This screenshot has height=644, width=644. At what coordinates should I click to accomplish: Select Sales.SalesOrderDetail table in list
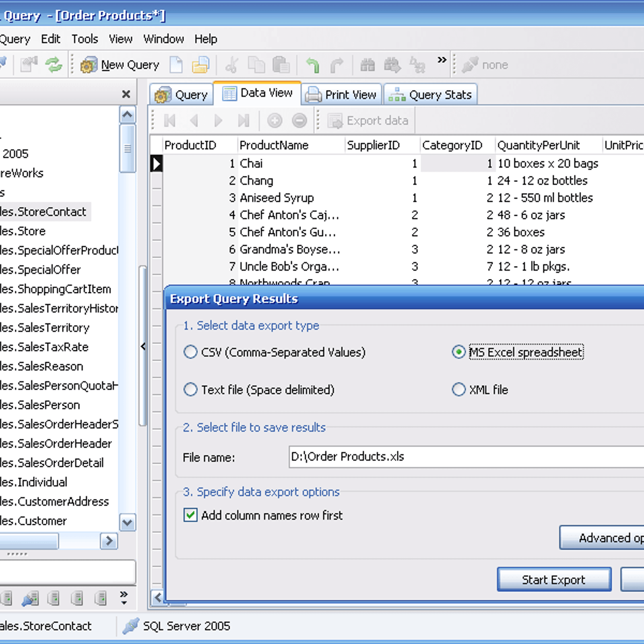click(52, 463)
